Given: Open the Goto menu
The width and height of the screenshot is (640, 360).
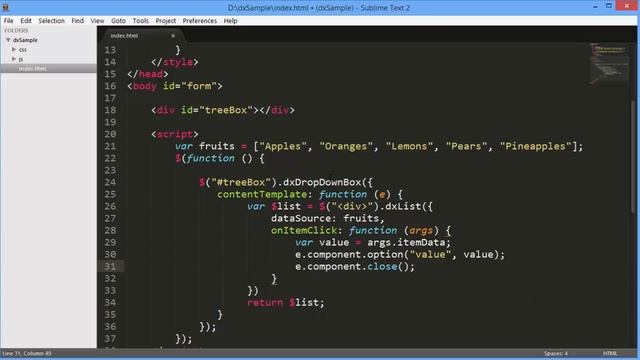Looking at the screenshot, I should coord(118,21).
